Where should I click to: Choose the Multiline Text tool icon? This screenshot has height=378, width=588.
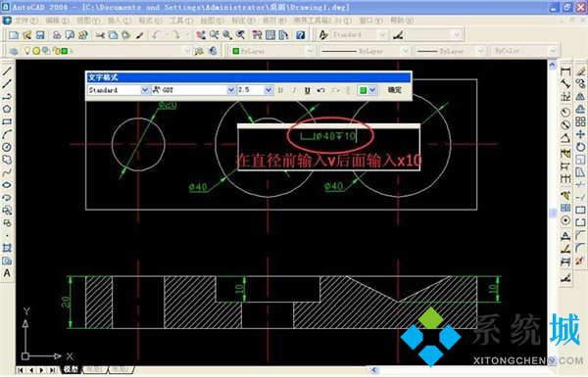(x=7, y=273)
